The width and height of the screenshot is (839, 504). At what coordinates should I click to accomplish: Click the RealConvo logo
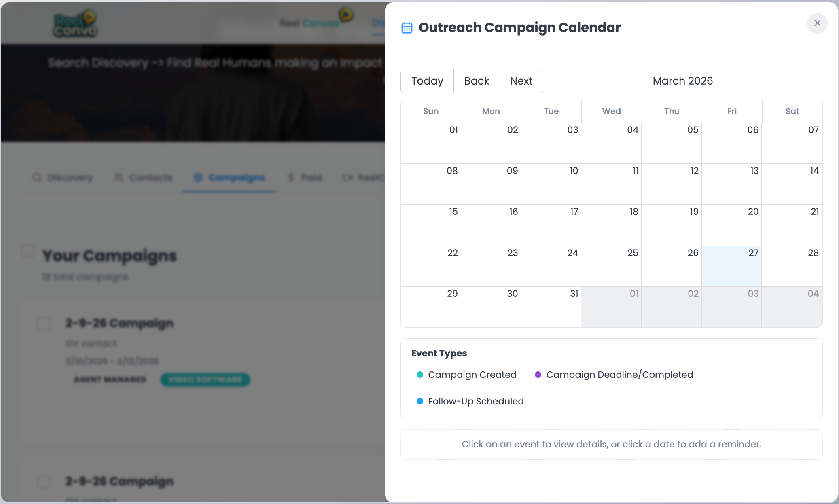pos(76,24)
